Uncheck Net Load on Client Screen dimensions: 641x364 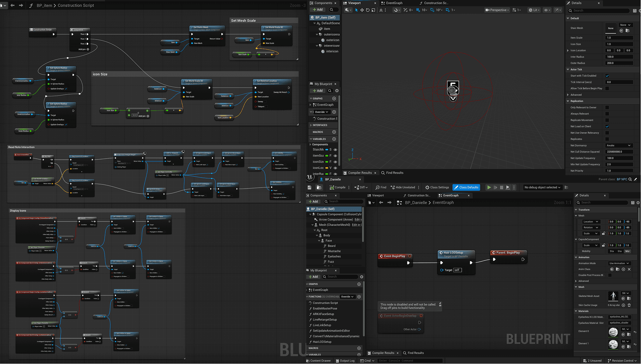(x=607, y=126)
